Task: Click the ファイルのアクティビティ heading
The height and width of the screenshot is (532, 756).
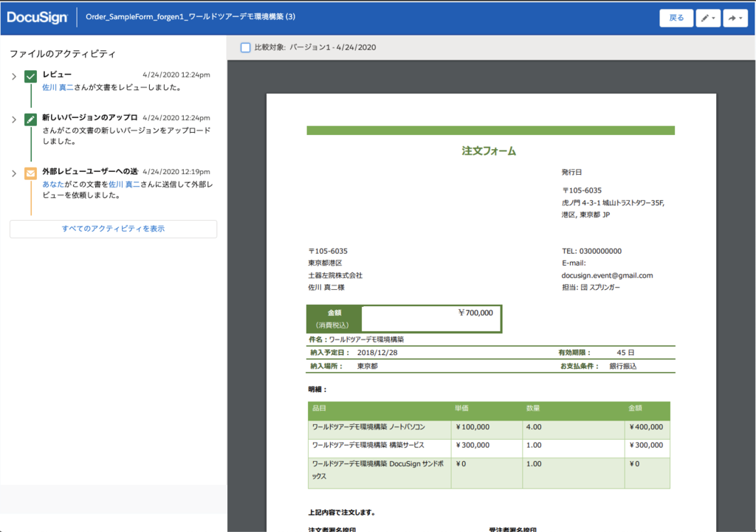Action: click(63, 53)
